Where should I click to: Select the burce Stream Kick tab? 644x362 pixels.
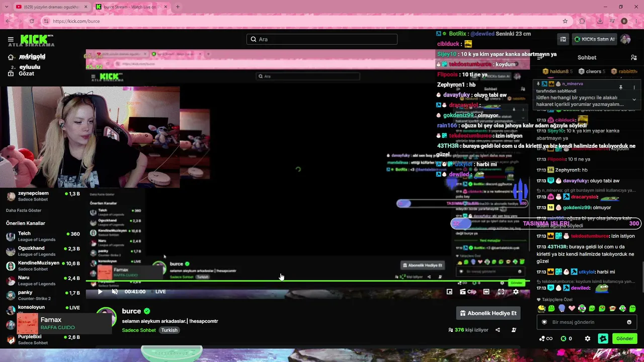pyautogui.click(x=131, y=7)
